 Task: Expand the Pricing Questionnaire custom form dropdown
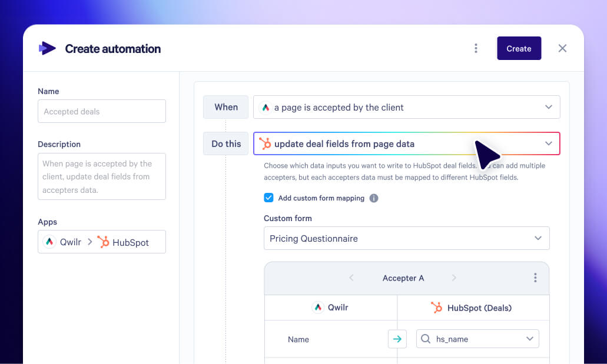click(x=406, y=238)
